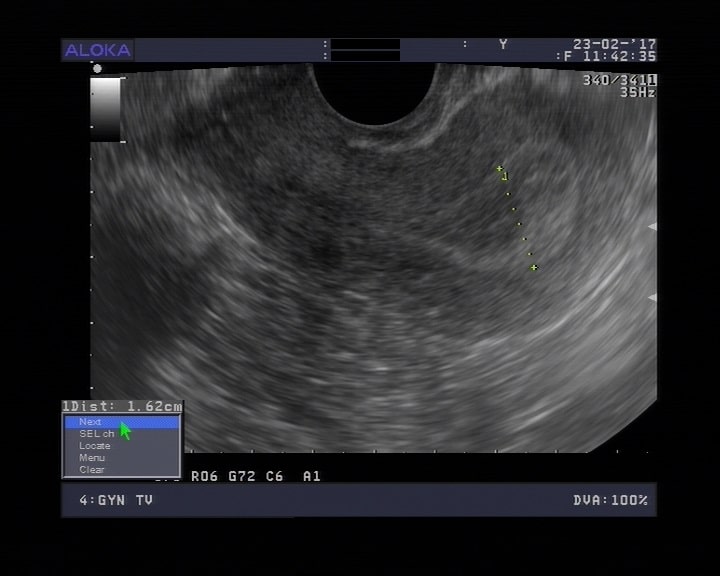Click the lower focus arrow on right edge

click(x=652, y=297)
